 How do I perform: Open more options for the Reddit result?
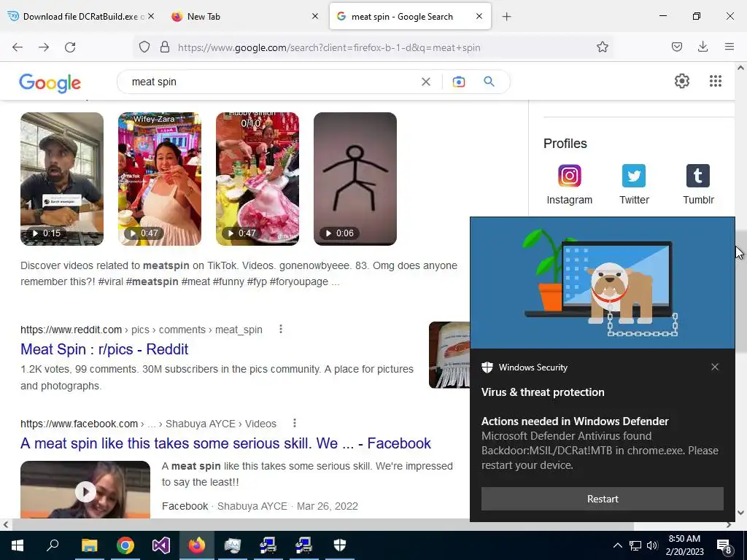(281, 329)
